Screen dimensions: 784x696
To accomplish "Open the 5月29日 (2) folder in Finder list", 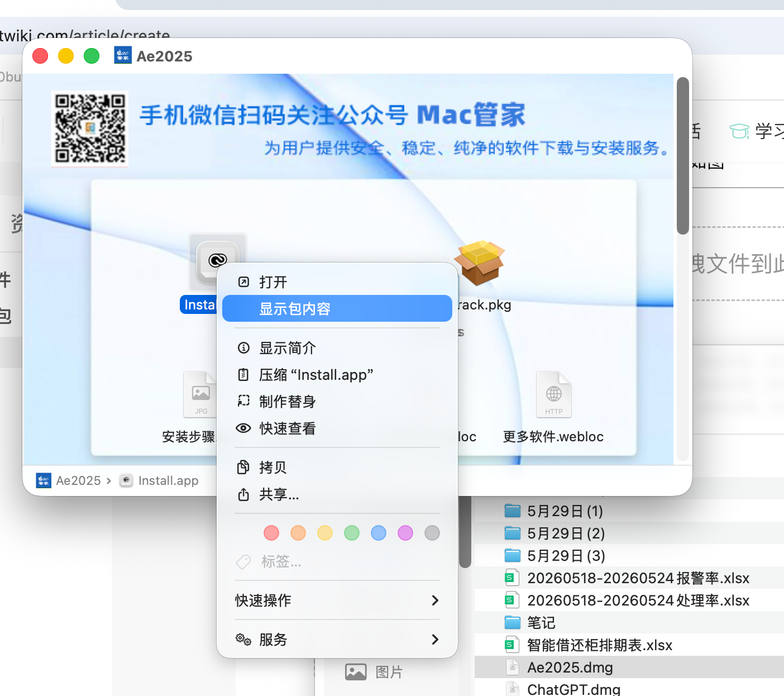I will [629, 533].
